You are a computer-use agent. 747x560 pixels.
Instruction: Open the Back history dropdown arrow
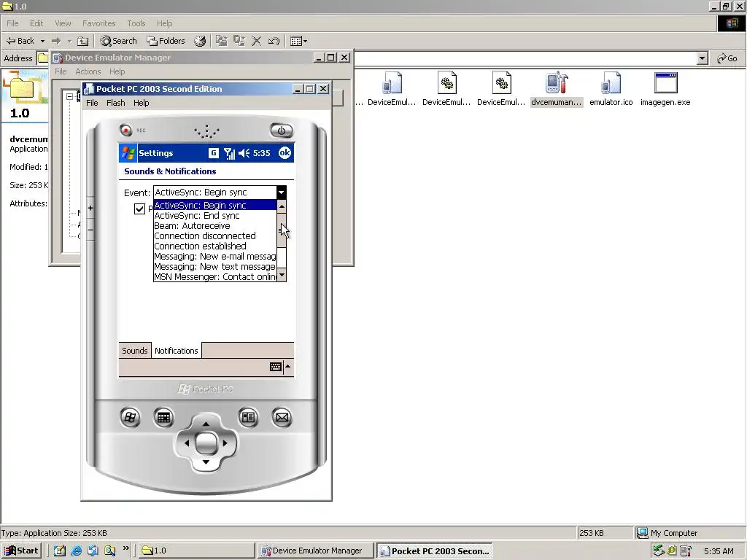(x=42, y=41)
